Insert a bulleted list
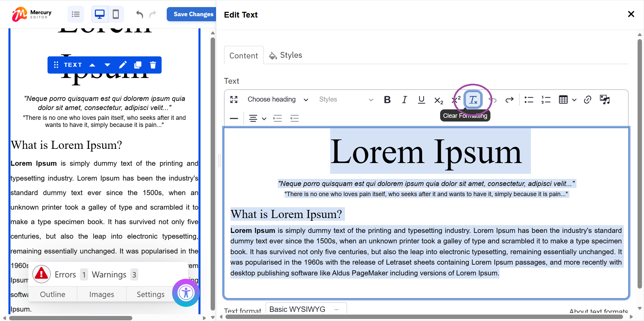The width and height of the screenshot is (644, 321). [x=529, y=100]
